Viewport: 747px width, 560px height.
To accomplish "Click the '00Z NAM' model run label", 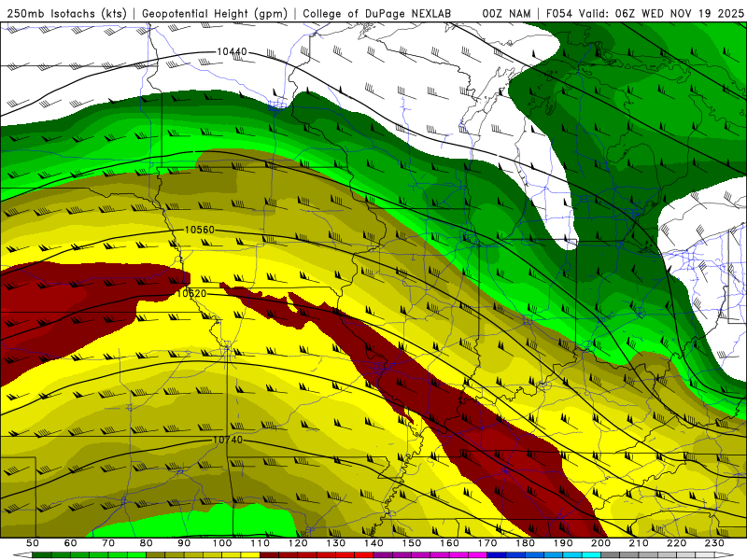I will click(x=506, y=14).
